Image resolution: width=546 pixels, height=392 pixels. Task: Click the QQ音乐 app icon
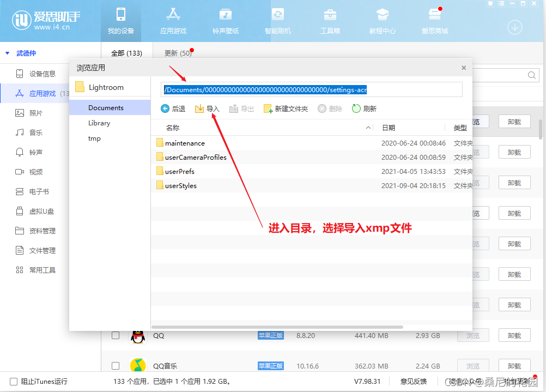click(138, 365)
